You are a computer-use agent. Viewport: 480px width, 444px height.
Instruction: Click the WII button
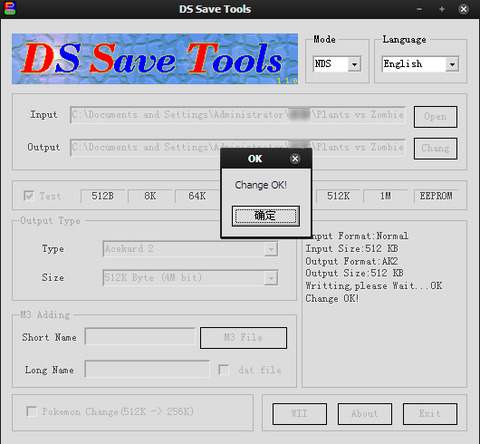299,414
